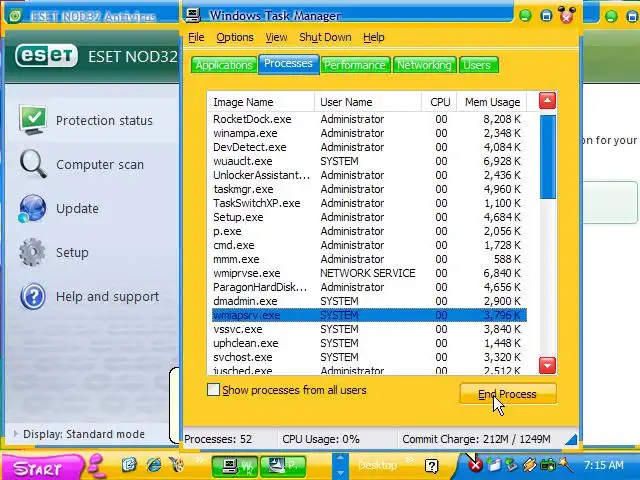This screenshot has height=480, width=640.
Task: Select cmd.exe process row
Action: pos(369,245)
